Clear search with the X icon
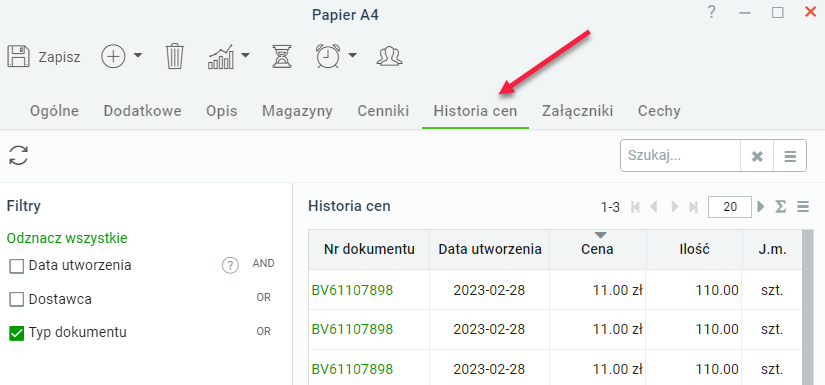The width and height of the screenshot is (825, 385). click(x=757, y=156)
